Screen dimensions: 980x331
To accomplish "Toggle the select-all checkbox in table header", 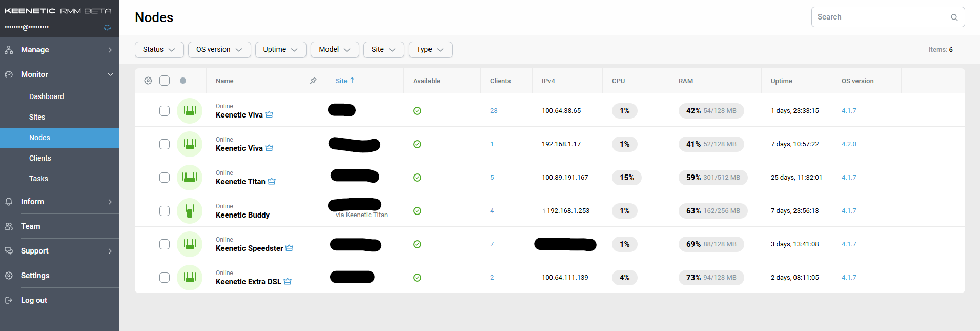I will [165, 81].
